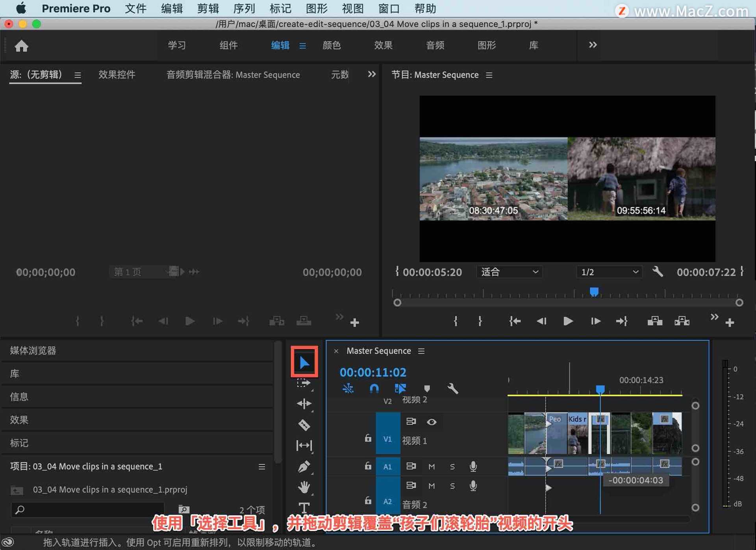
Task: Mark In point in Program monitor
Action: (x=456, y=321)
